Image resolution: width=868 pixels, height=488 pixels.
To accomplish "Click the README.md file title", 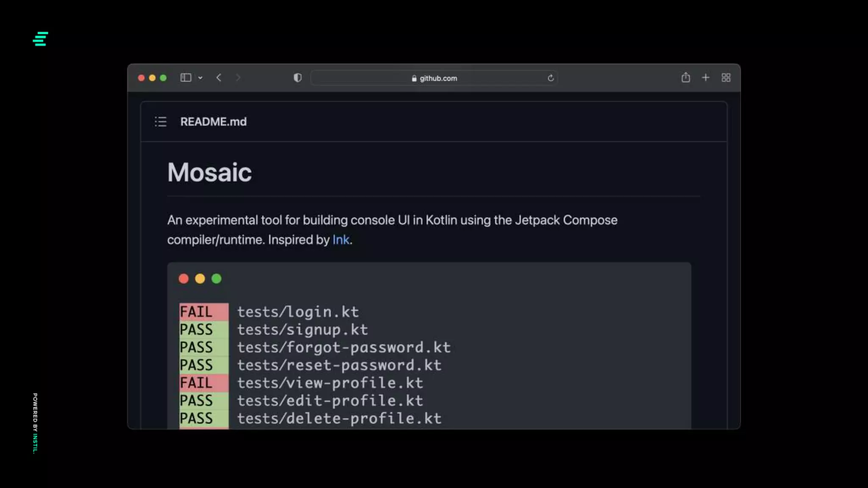I will (x=213, y=122).
